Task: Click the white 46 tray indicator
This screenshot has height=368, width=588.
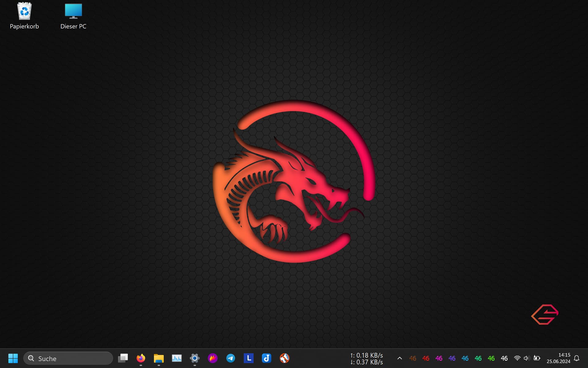Action: (x=504, y=358)
